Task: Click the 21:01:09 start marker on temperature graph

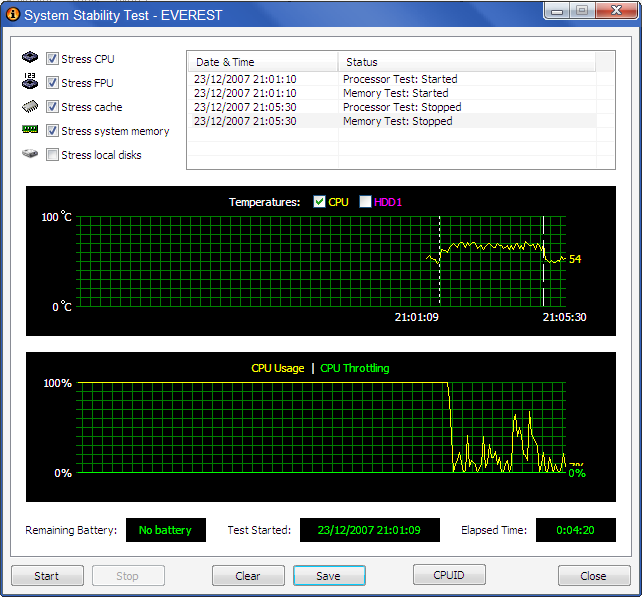Action: (440, 261)
